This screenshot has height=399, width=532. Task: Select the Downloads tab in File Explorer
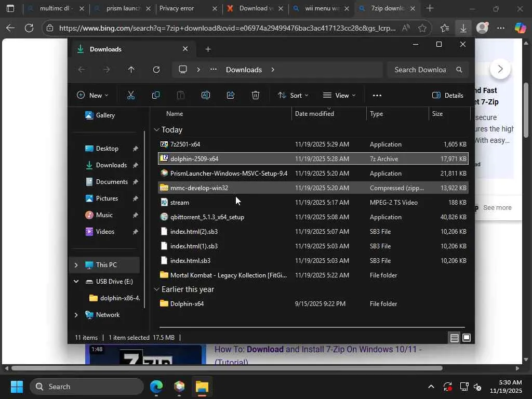tap(132, 49)
